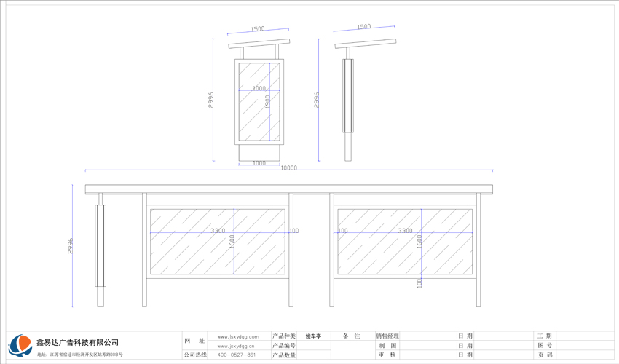The height and width of the screenshot is (364, 619).
Task: Click the empty field next to 工期
Action: pyautogui.click(x=586, y=336)
